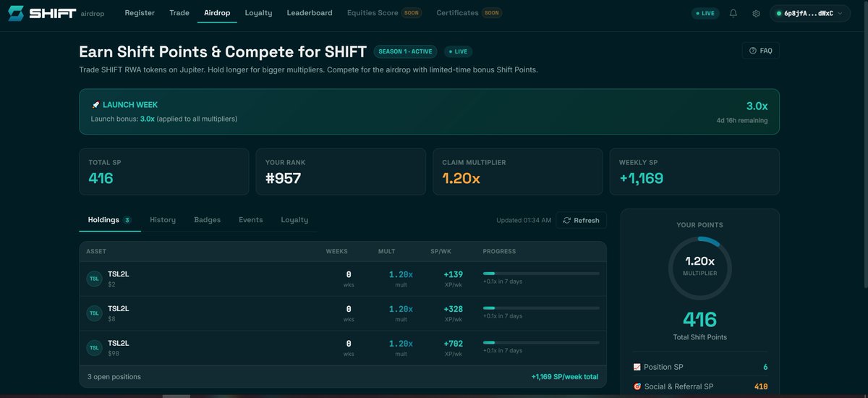
Task: Open the Leaderboard page
Action: point(310,13)
